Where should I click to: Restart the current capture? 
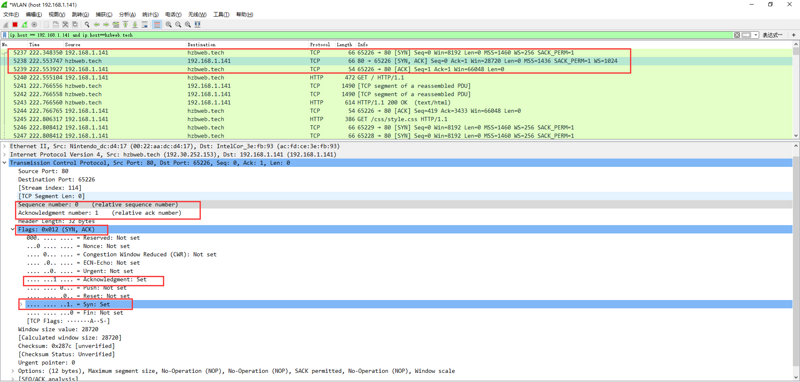coord(24,24)
